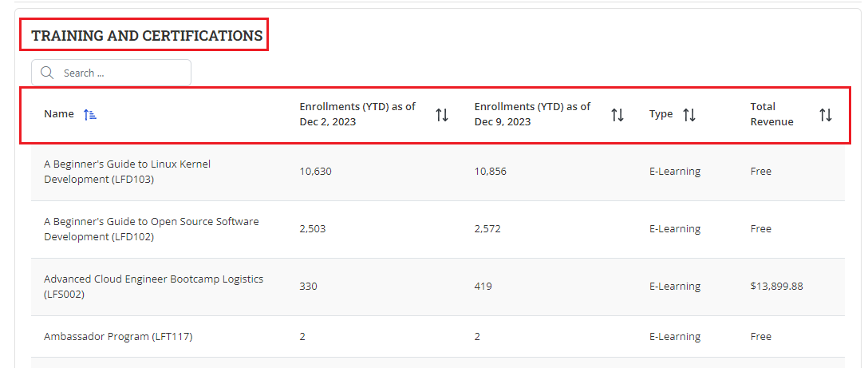
Task: Click the Name column header label
Action: [x=58, y=114]
